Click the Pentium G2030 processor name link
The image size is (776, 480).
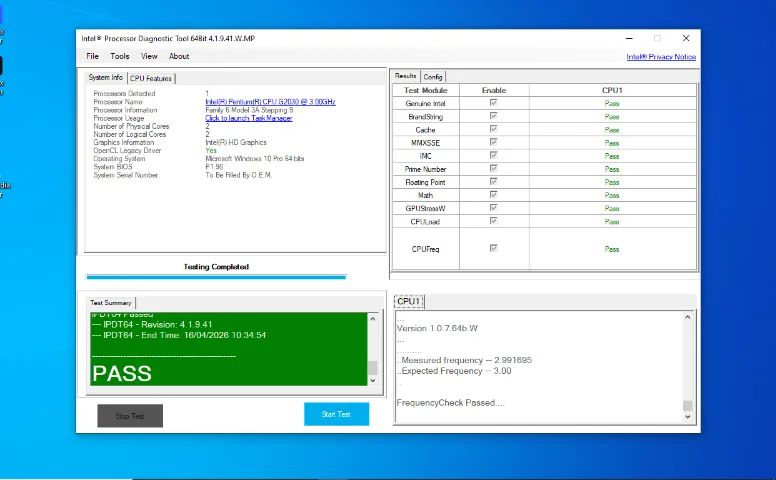[x=270, y=102]
